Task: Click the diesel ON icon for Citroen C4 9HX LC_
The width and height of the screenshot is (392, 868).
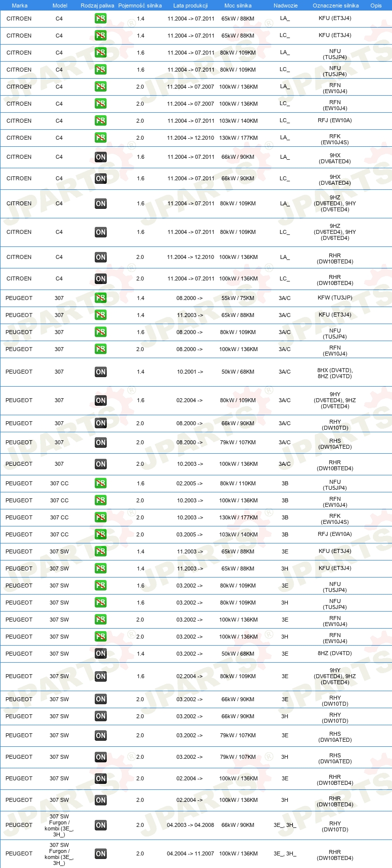Action: coord(101,178)
